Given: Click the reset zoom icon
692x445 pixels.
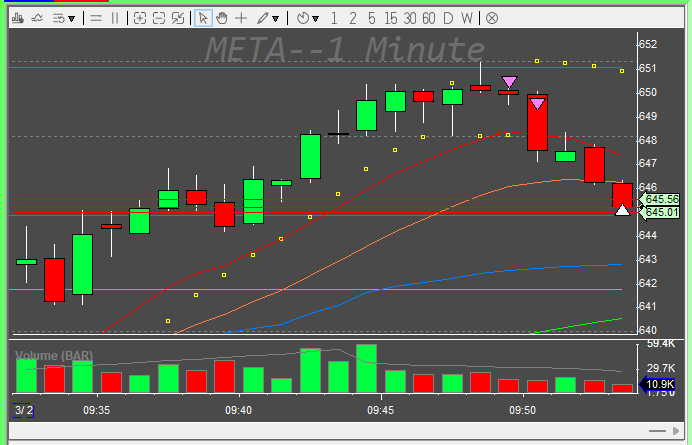Looking at the screenshot, I should [x=178, y=19].
